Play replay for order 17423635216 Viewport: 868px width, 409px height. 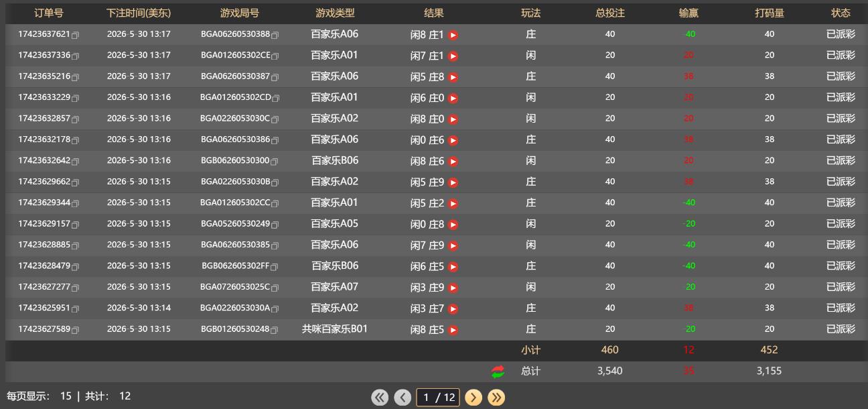[x=453, y=77]
